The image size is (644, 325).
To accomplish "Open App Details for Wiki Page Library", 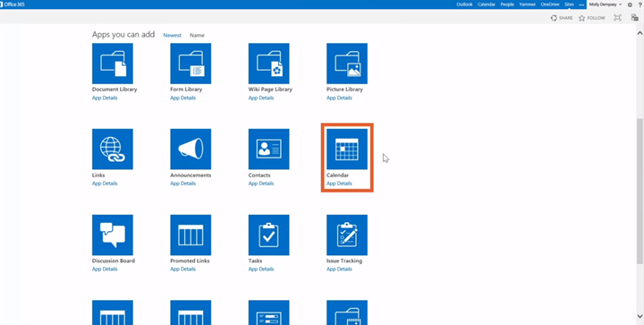I will 261,98.
